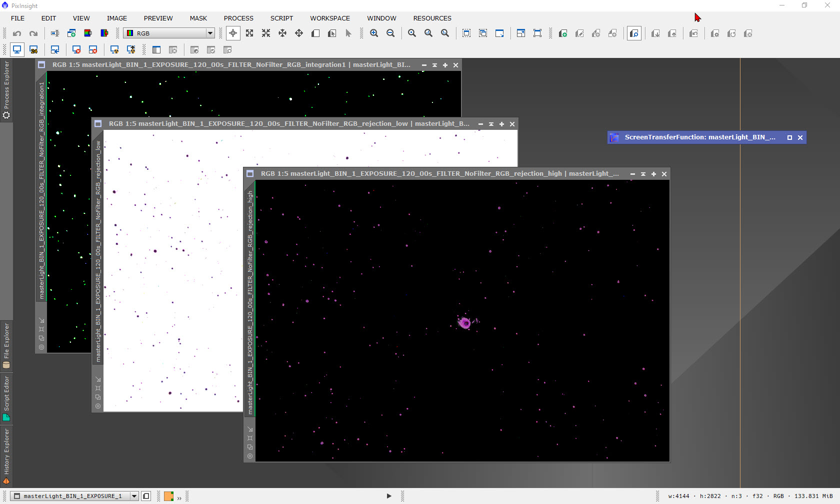Expand the Process Explorer side panel

pyautogui.click(x=6, y=90)
